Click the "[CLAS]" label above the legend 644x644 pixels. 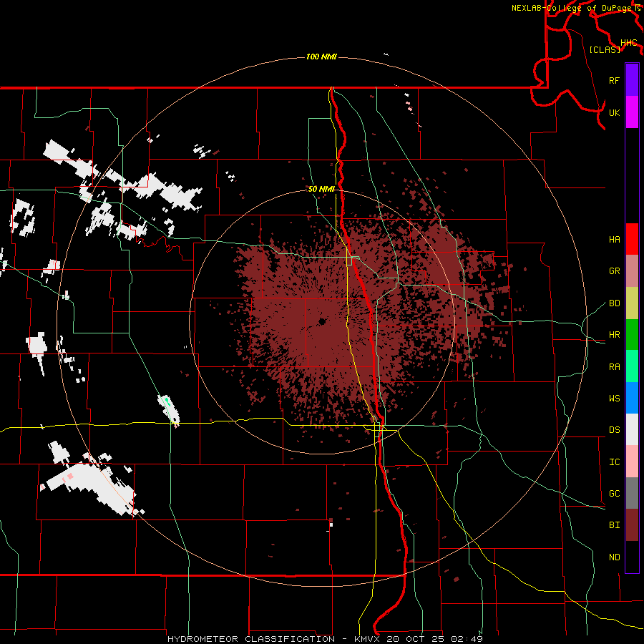[605, 49]
